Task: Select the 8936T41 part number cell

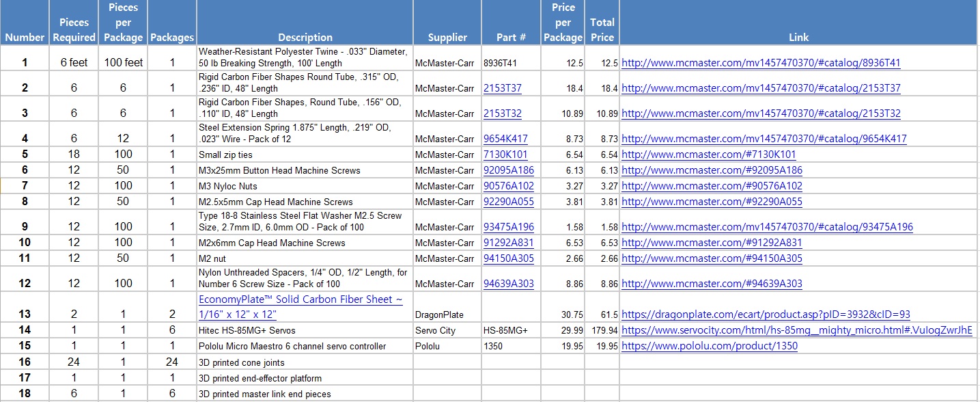Action: 512,58
